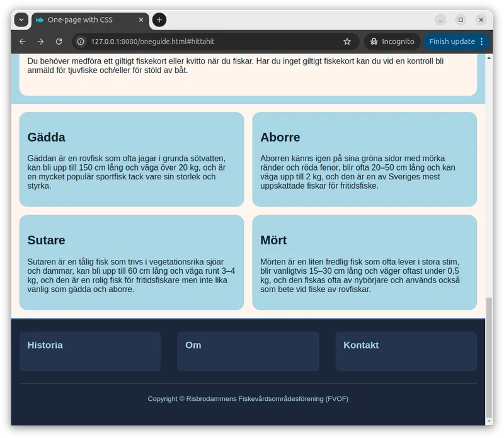The width and height of the screenshot is (504, 438).
Task: View site information icon in address bar
Action: [x=81, y=42]
